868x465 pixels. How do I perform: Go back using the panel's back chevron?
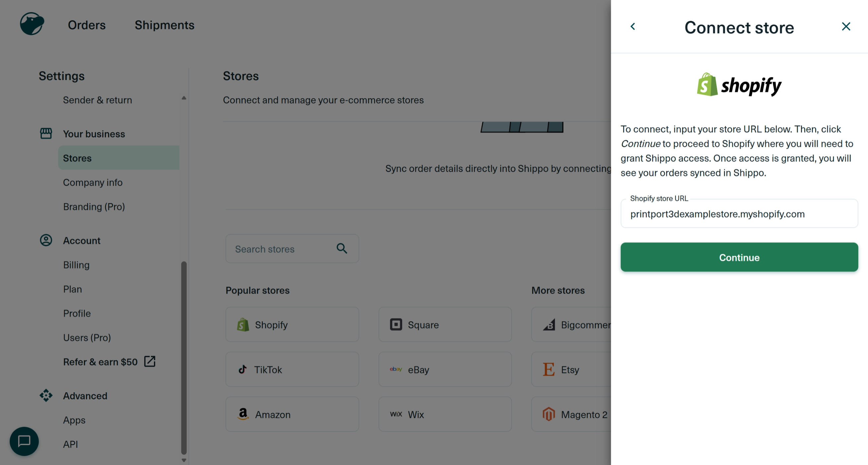[x=633, y=26]
